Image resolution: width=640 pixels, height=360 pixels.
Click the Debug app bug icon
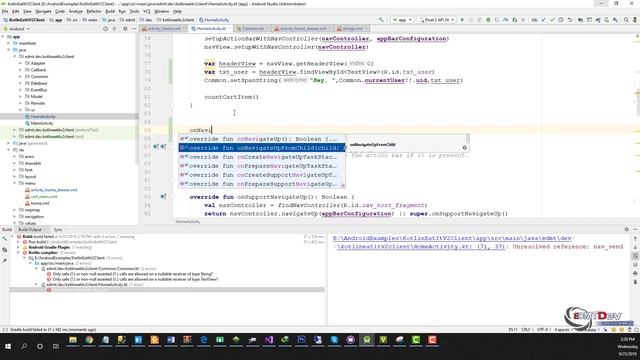click(x=488, y=20)
